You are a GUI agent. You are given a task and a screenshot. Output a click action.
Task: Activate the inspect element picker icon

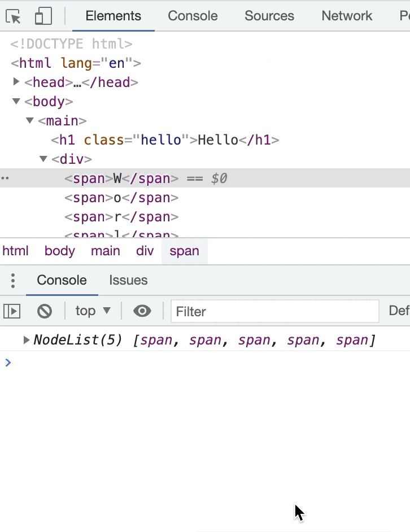pyautogui.click(x=13, y=16)
